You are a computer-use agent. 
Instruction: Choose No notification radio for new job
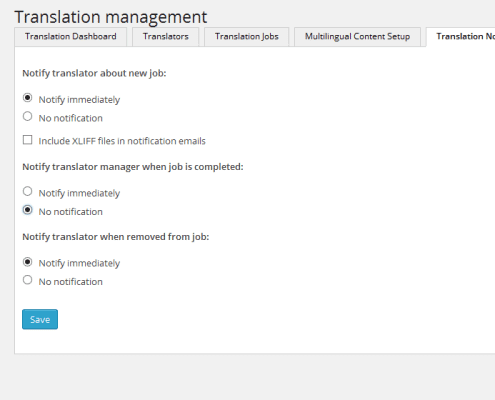tap(27, 116)
